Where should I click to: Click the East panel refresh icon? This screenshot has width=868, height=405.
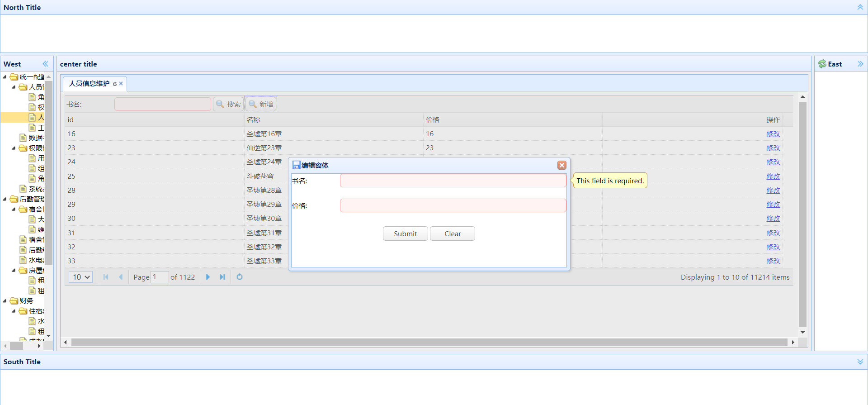(822, 64)
